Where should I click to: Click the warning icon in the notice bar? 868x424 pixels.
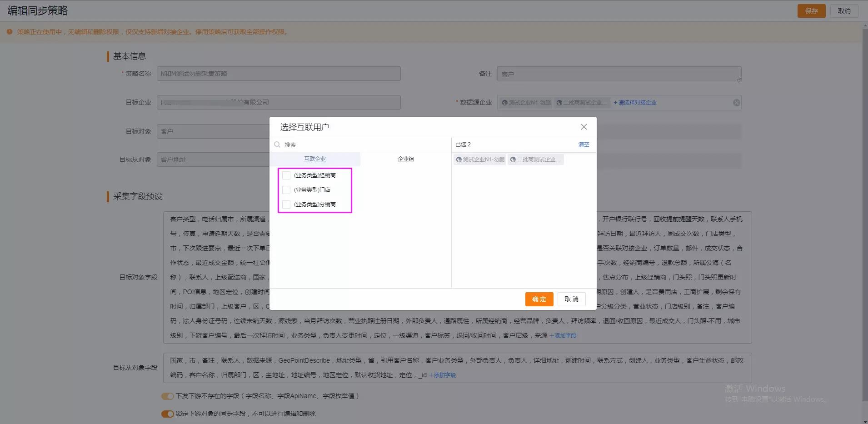(10, 32)
